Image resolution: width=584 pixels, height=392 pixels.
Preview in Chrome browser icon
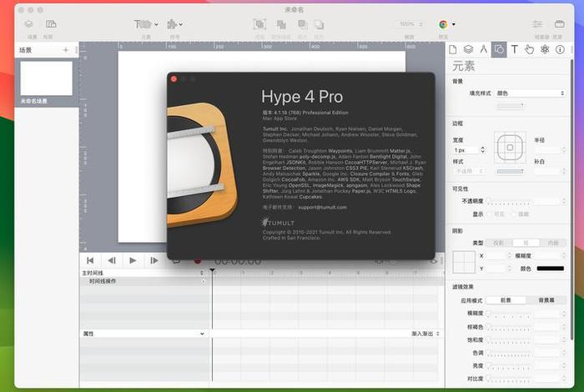pos(443,24)
